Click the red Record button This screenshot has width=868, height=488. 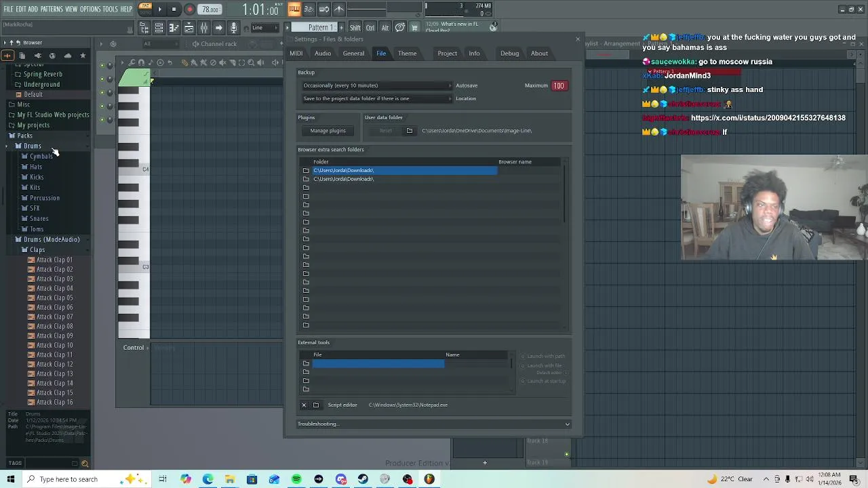[189, 9]
